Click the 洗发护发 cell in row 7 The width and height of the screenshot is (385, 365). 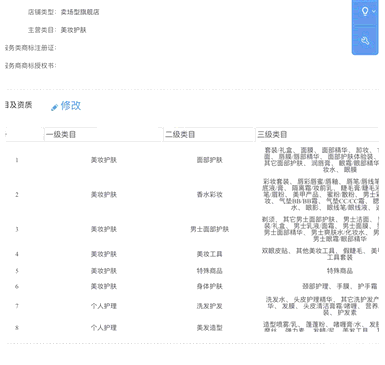(209, 306)
